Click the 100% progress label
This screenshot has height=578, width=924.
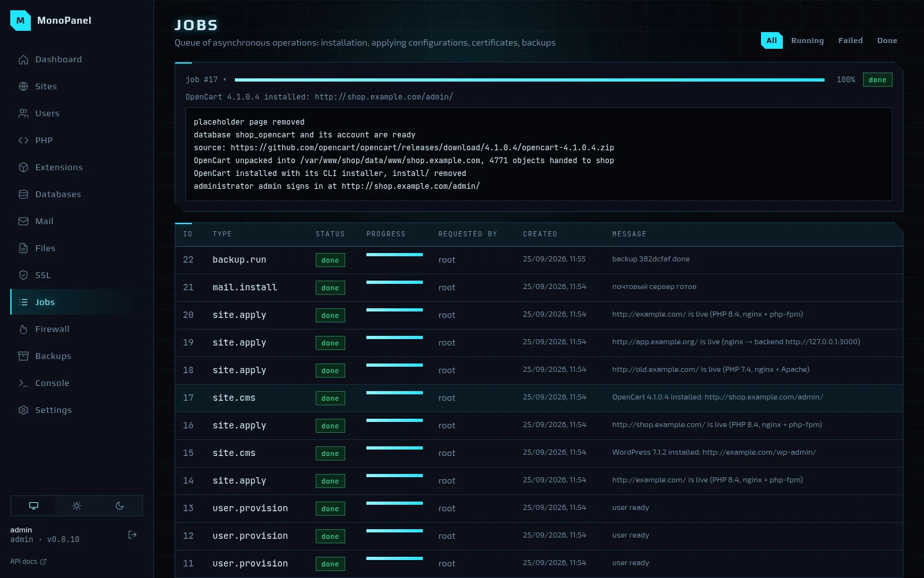(846, 80)
